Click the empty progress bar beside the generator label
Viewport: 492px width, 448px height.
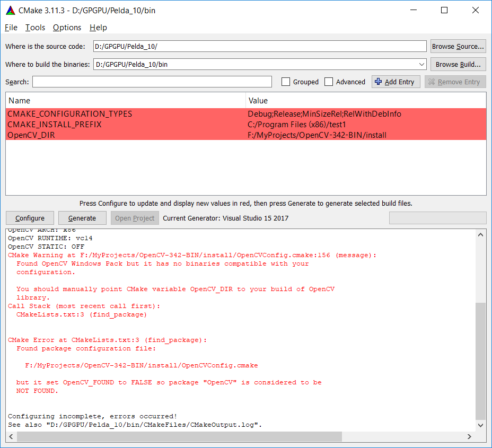pos(438,218)
